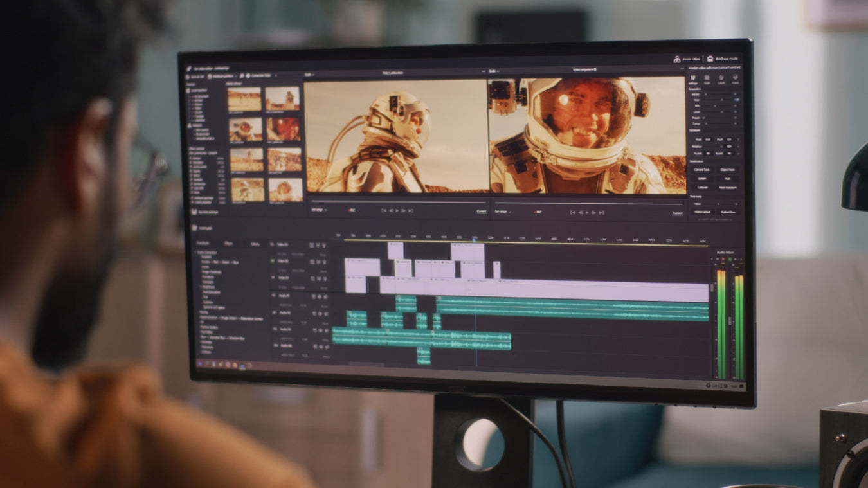Open the right viewer Set range dropdown
Screen dimensions: 868x488
coord(503,211)
